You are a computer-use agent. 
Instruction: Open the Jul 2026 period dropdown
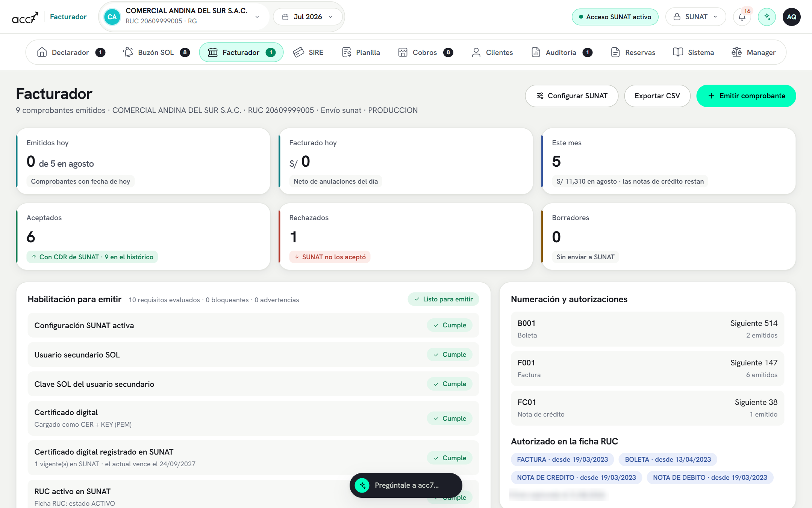[x=308, y=17]
